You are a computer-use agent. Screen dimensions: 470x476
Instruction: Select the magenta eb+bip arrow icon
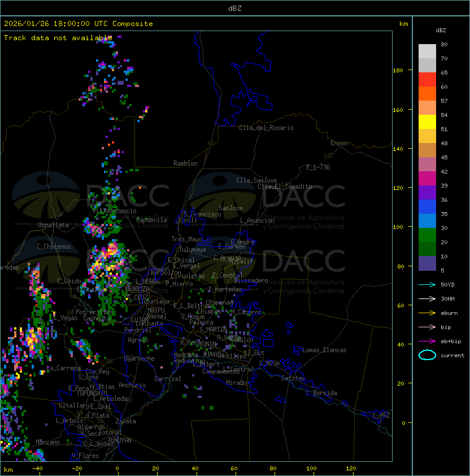point(427,341)
